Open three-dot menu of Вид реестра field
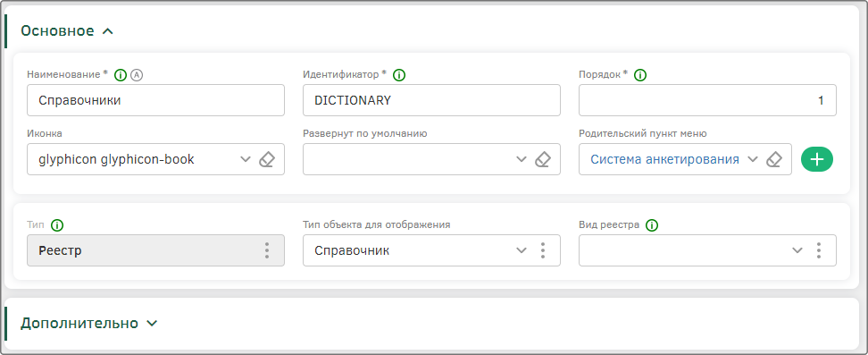 click(x=819, y=250)
